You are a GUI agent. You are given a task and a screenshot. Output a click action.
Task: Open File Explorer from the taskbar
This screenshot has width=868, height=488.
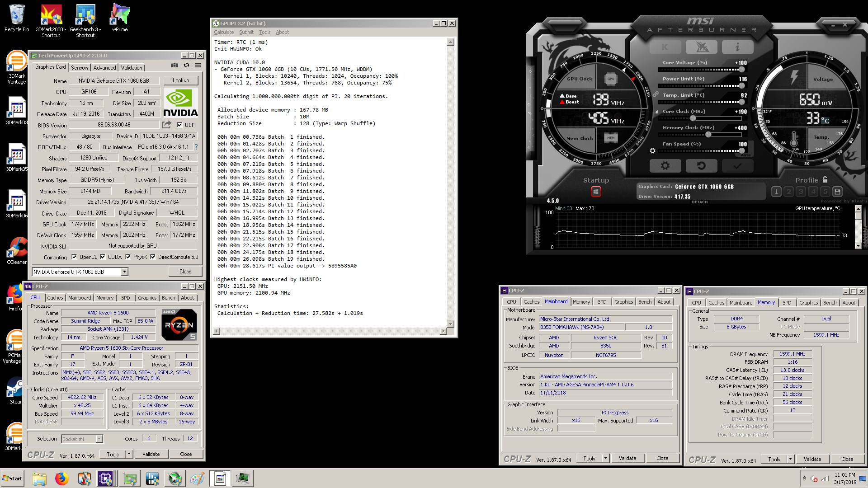coord(39,478)
